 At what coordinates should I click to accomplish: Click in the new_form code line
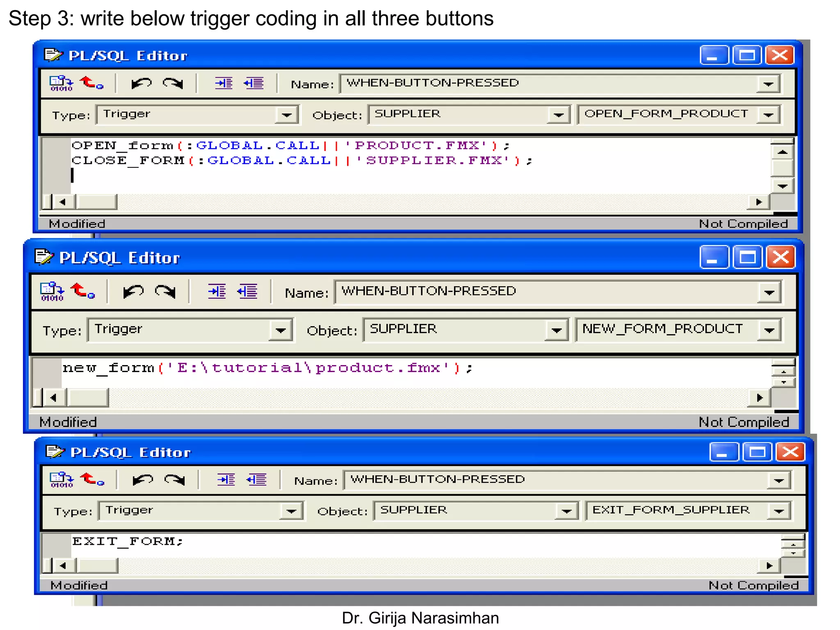point(267,368)
